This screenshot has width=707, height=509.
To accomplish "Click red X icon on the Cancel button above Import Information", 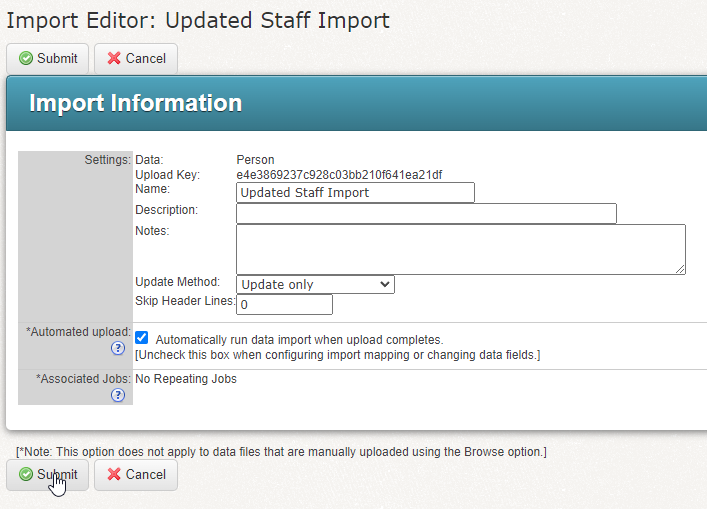I will [x=114, y=59].
